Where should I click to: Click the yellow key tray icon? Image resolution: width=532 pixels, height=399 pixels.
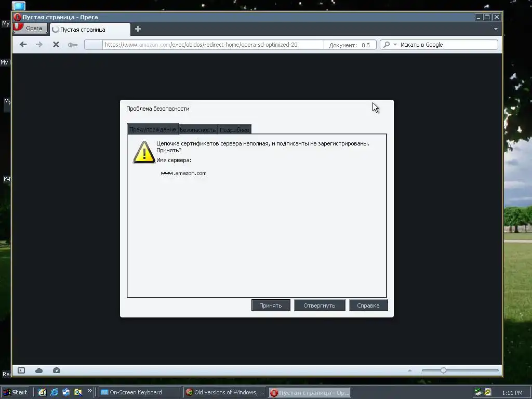pos(488,392)
